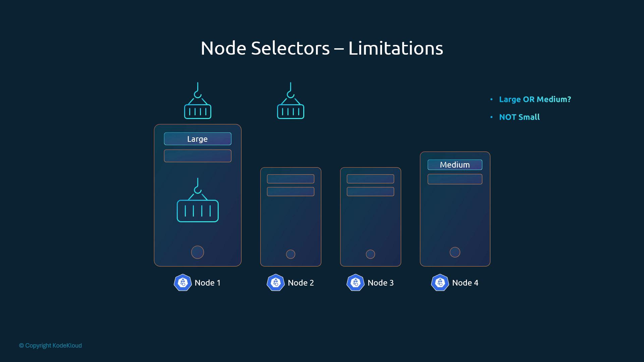Click the 'Node 3' caption text
The image size is (644, 362).
tap(381, 283)
